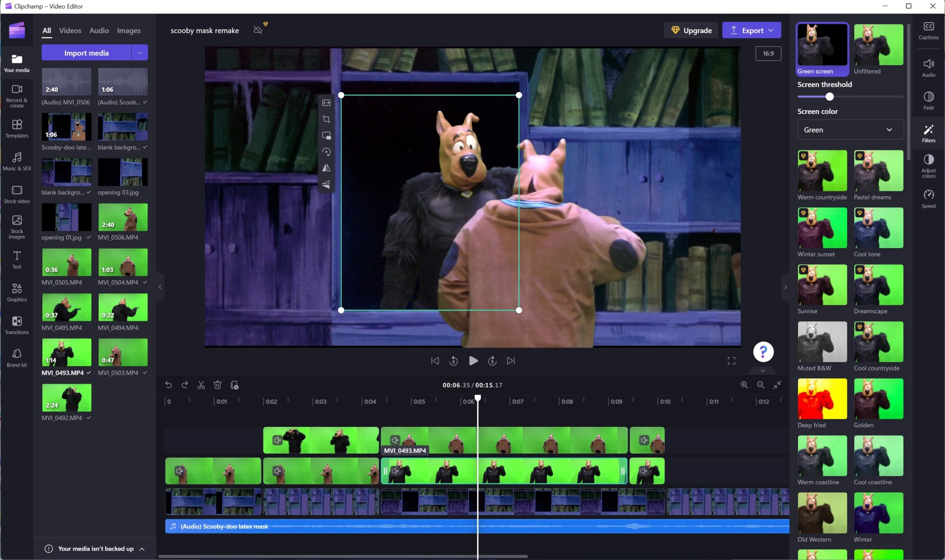Click the Import media button
Viewport: 945px width, 560px height.
[86, 52]
